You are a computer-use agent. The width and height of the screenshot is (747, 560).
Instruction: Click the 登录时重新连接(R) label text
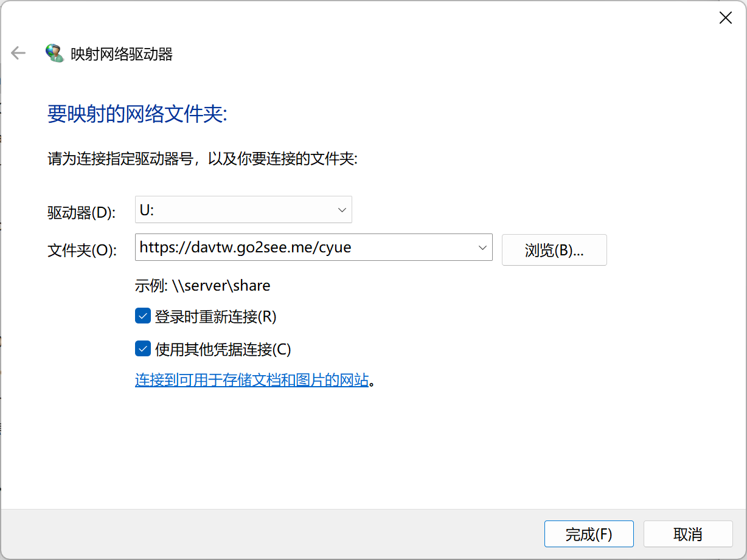pyautogui.click(x=215, y=317)
